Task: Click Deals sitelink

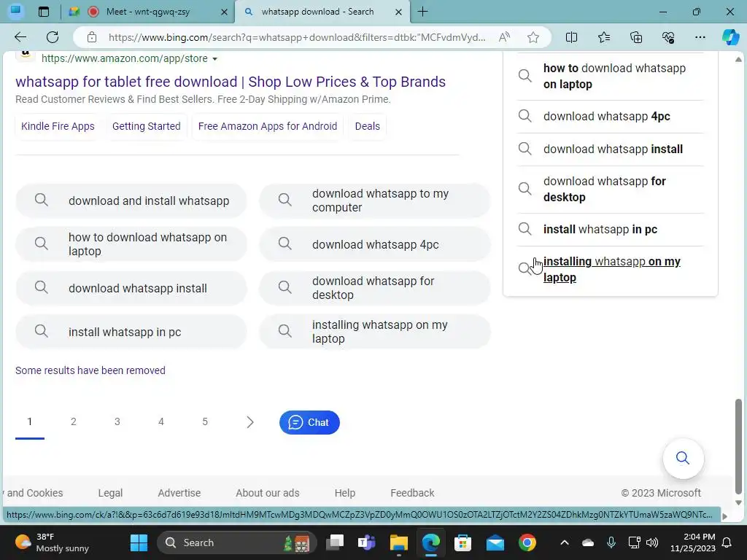Action: point(368,126)
